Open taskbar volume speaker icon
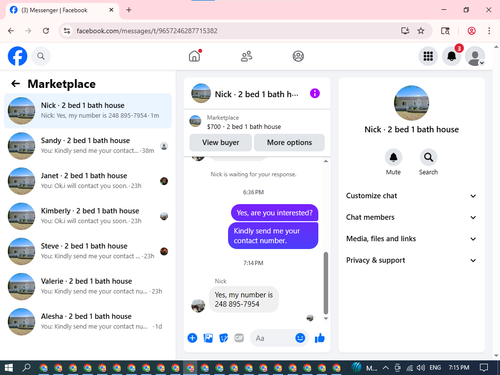500x375 pixels. tap(421, 368)
